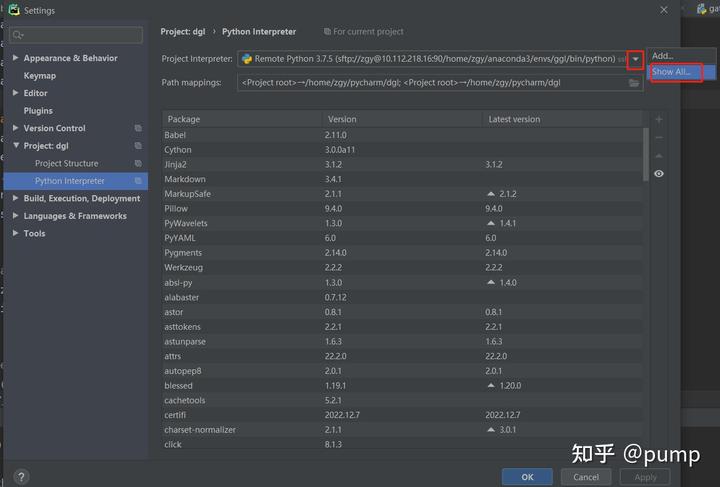Open the interpreter dropdown arrow
The image size is (720, 487).
tap(635, 59)
